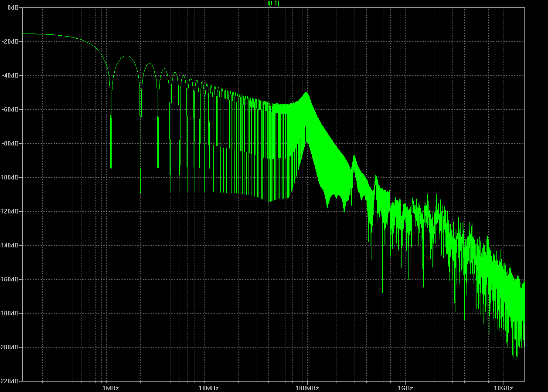Click the -140dB vertical axis label
548x392 pixels.
(10, 246)
